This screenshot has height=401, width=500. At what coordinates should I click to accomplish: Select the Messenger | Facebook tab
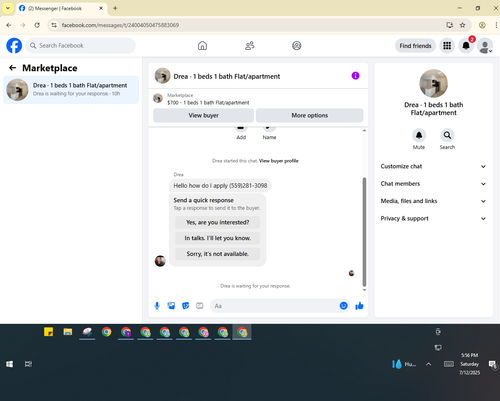tap(62, 8)
